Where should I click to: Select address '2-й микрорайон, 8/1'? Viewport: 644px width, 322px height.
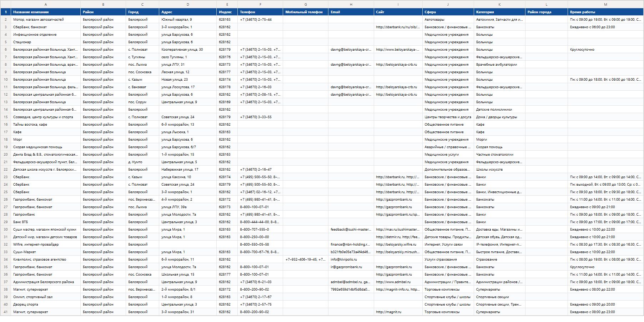point(188,290)
